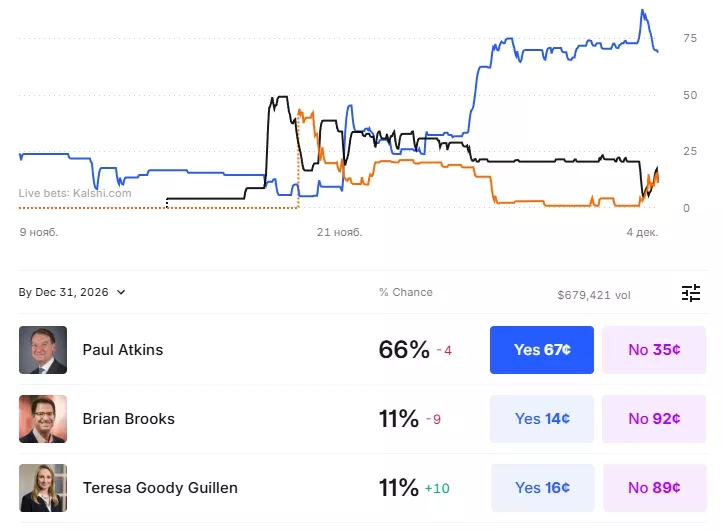Viewport: 725px width, 531px height.
Task: Click Paul Atkins 66% chance value
Action: pos(403,350)
